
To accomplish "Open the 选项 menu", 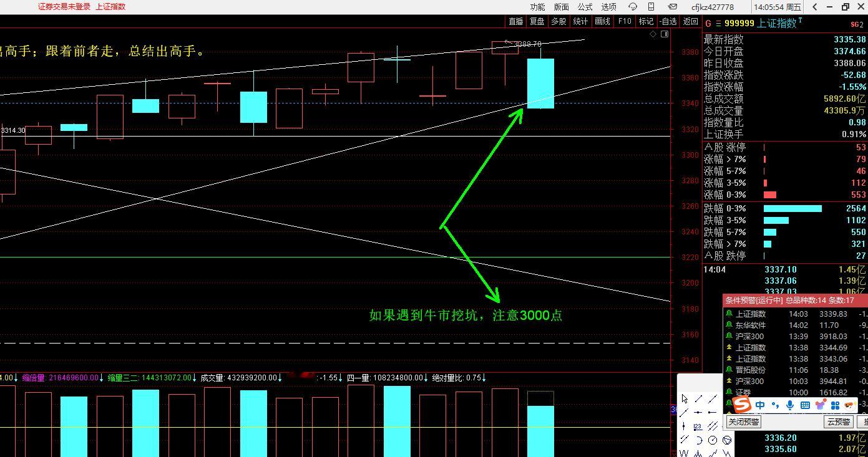I will [x=608, y=7].
